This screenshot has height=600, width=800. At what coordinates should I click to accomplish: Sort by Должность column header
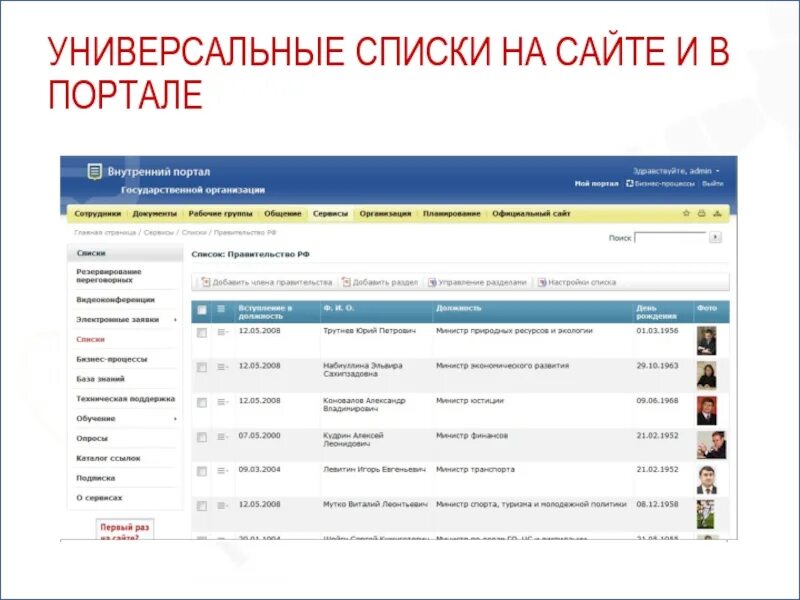(458, 308)
